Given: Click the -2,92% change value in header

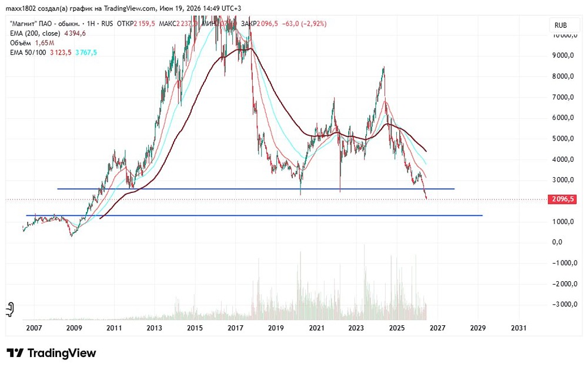Looking at the screenshot, I should point(314,24).
